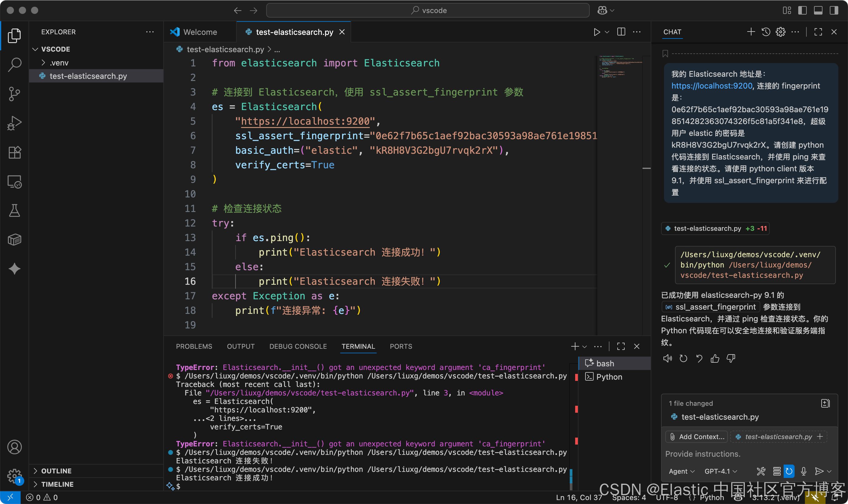Open the Manage gear in activity bar
The width and height of the screenshot is (848, 504).
14,476
